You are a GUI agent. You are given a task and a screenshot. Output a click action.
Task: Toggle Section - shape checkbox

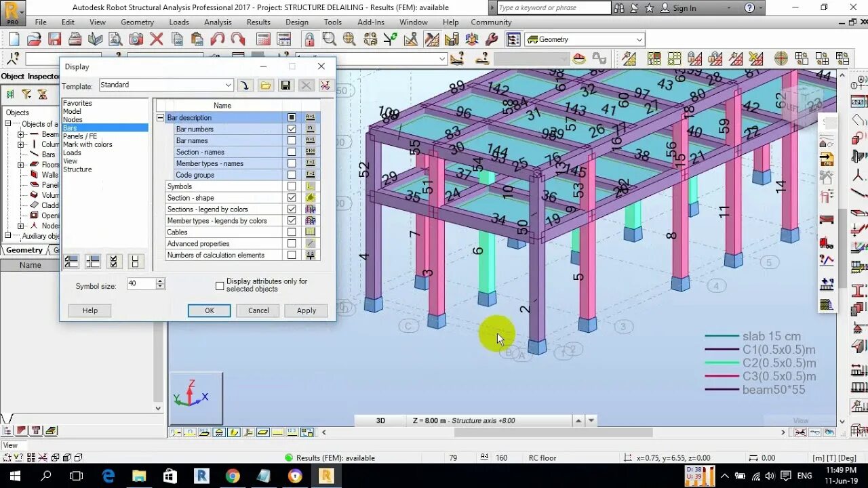[292, 198]
